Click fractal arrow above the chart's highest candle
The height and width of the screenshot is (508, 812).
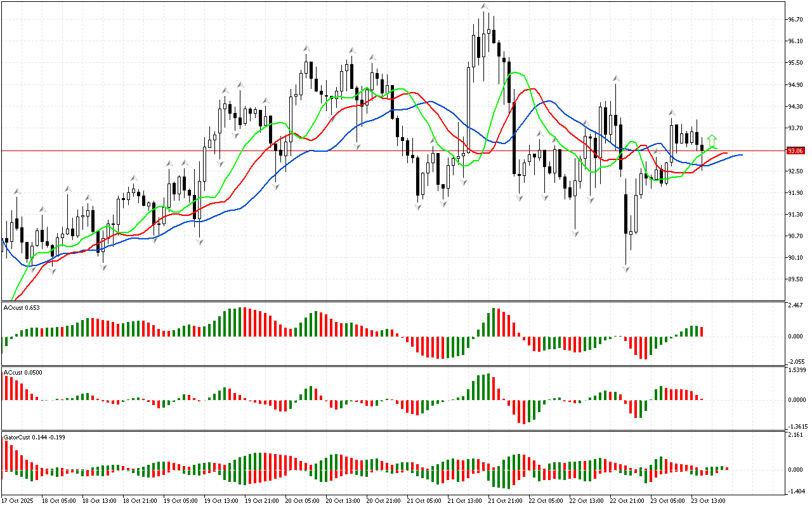485,6
